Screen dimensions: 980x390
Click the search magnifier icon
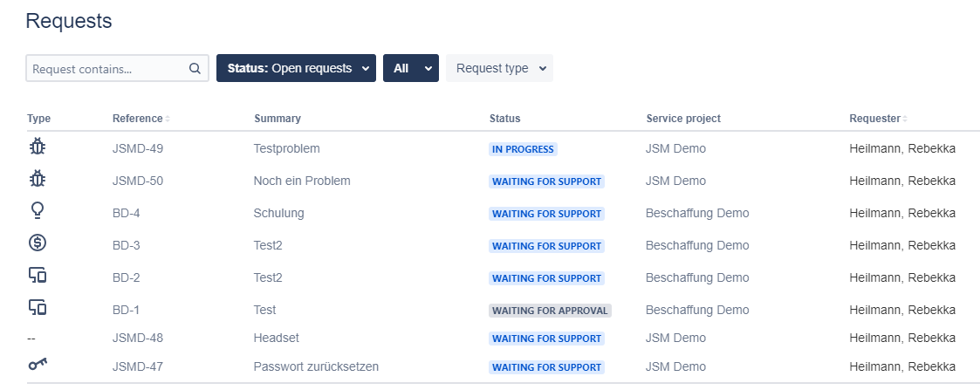tap(195, 68)
